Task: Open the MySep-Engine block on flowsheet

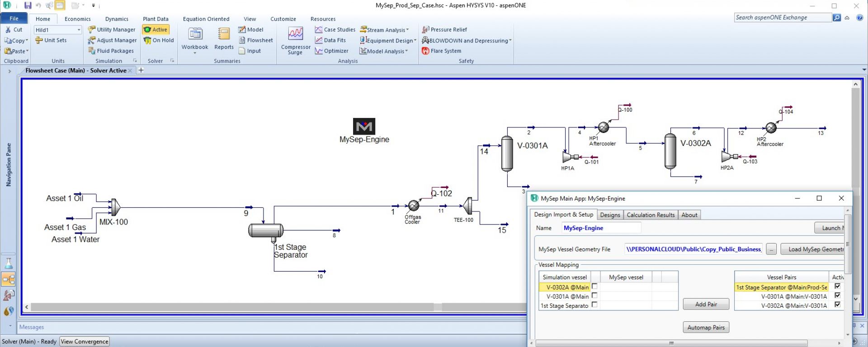Action: point(364,127)
